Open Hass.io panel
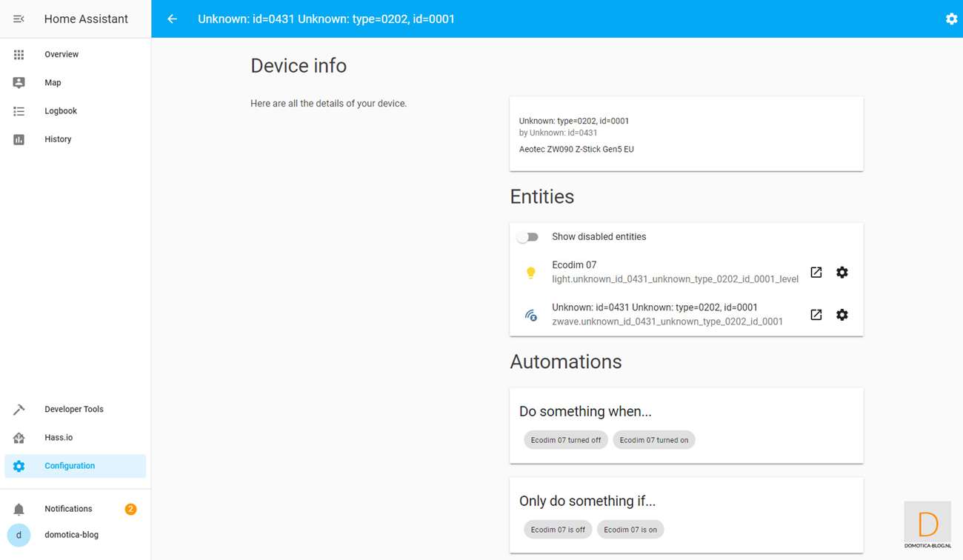 pos(59,438)
